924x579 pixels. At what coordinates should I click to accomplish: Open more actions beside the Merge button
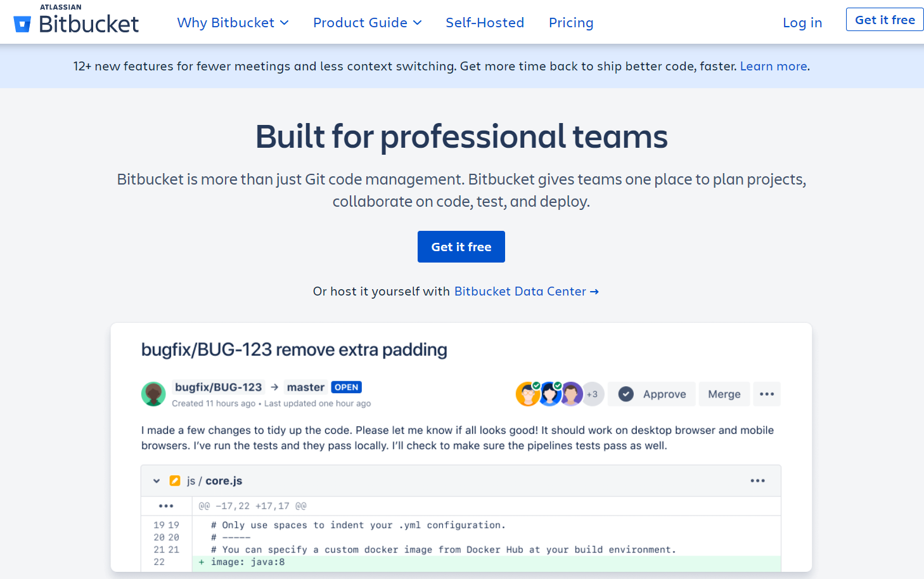tap(767, 394)
